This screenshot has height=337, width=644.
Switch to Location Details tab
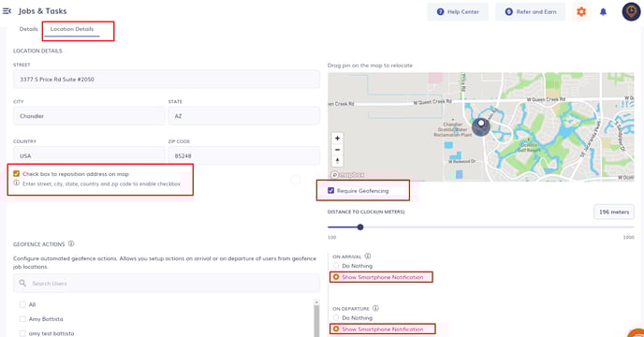[x=72, y=29]
